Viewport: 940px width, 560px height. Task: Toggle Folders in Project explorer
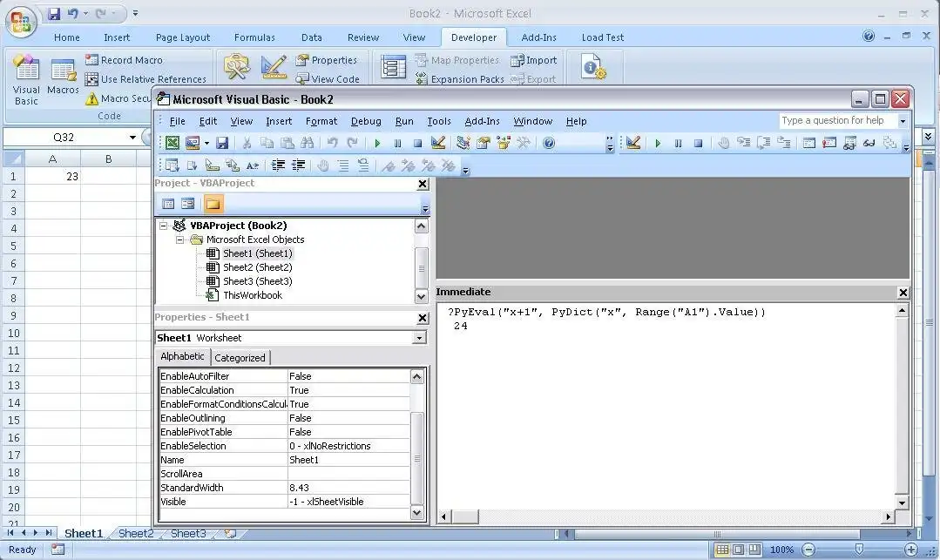tap(213, 204)
